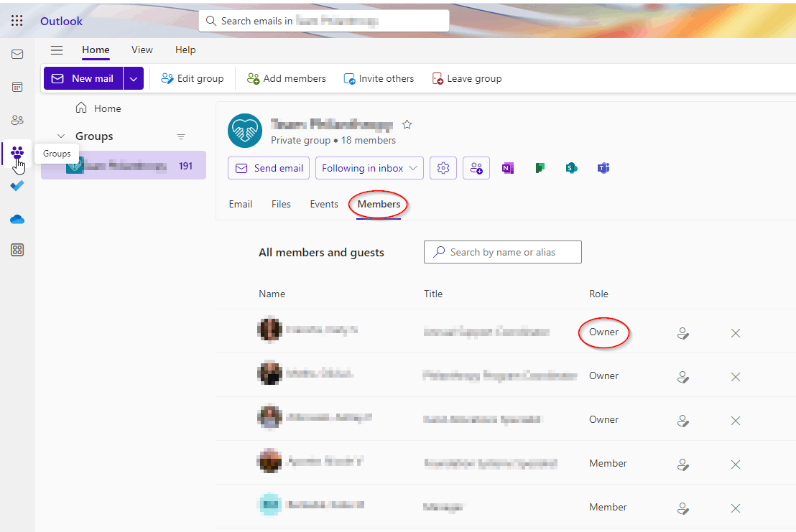Select group with 191 unread
This screenshot has height=532, width=796.
[x=124, y=165]
